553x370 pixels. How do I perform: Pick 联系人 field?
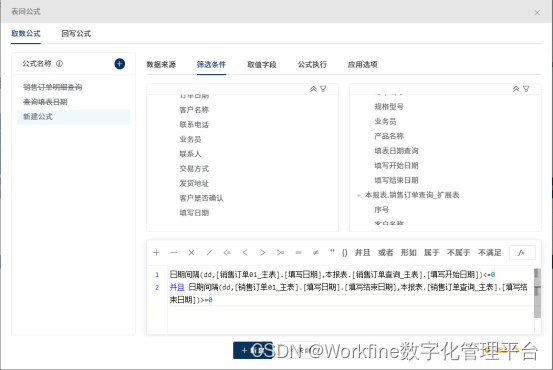(x=190, y=154)
